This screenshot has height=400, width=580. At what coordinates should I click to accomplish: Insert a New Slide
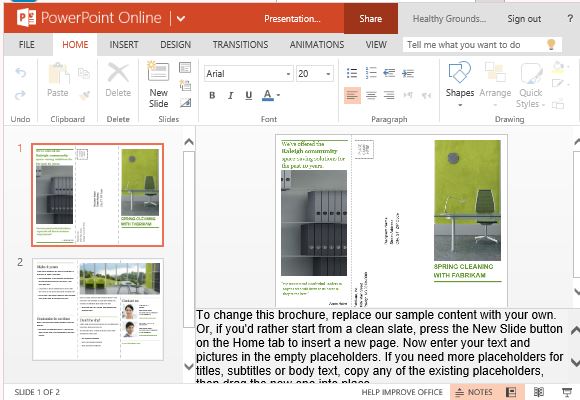(x=158, y=85)
